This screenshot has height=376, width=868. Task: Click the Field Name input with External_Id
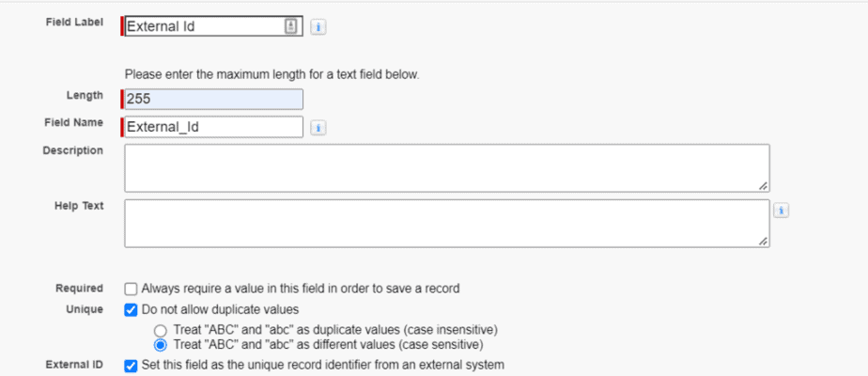coord(213,127)
